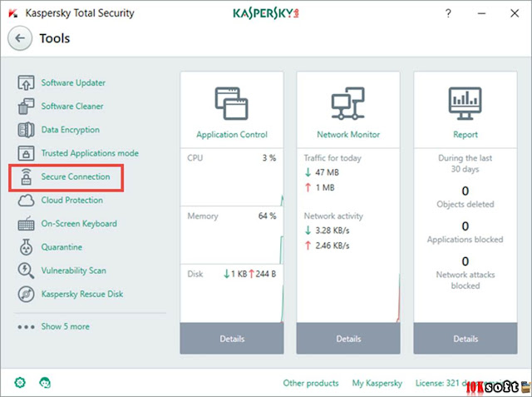Screen dimensions: 532x397
Task: Click Details under Application Control
Action: 232,339
